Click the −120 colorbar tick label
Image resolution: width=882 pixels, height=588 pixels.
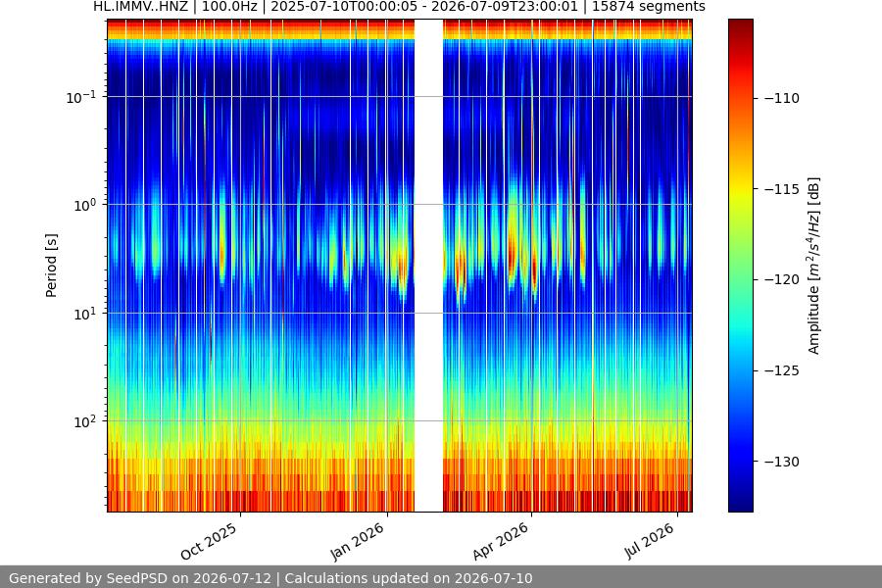(x=782, y=279)
